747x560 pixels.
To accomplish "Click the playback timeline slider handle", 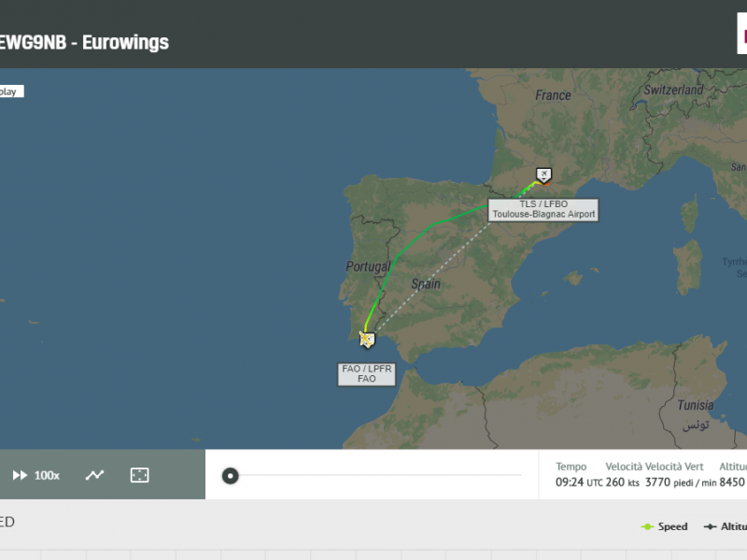I will pyautogui.click(x=230, y=476).
